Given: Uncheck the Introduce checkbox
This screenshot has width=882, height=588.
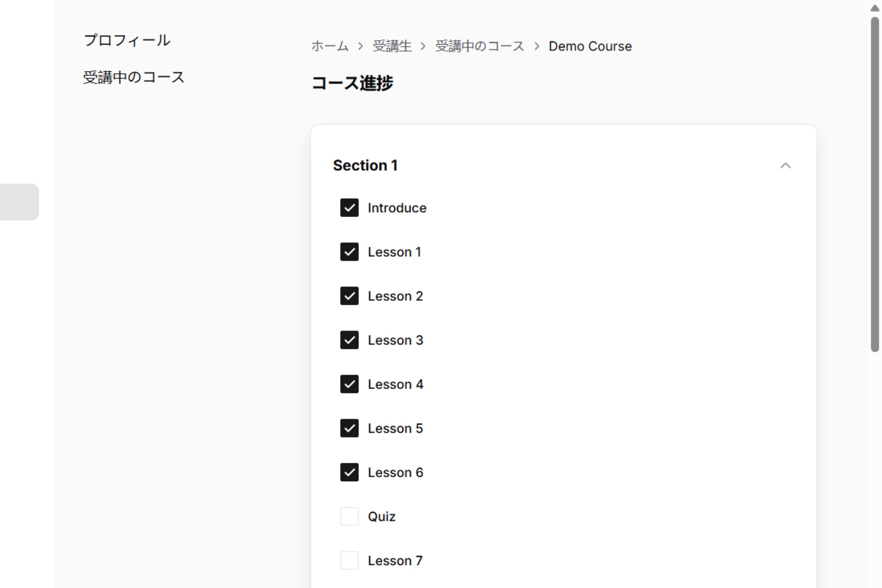Looking at the screenshot, I should pyautogui.click(x=349, y=208).
